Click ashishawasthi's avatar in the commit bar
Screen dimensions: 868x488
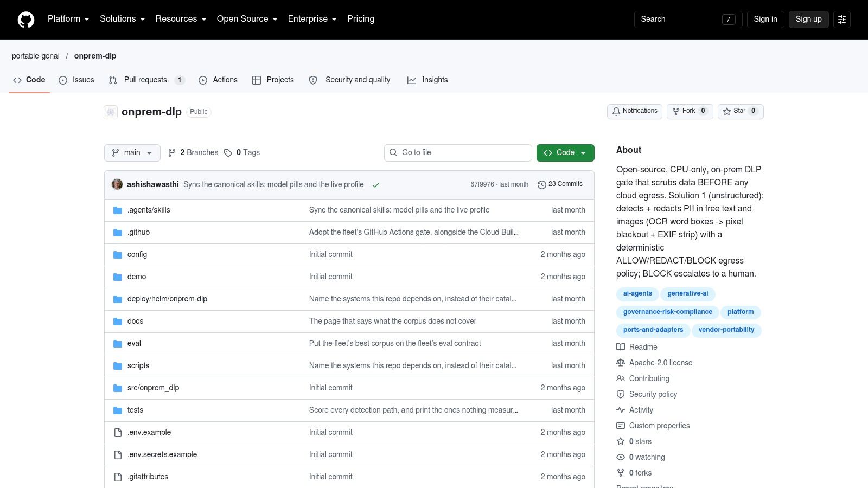click(117, 184)
